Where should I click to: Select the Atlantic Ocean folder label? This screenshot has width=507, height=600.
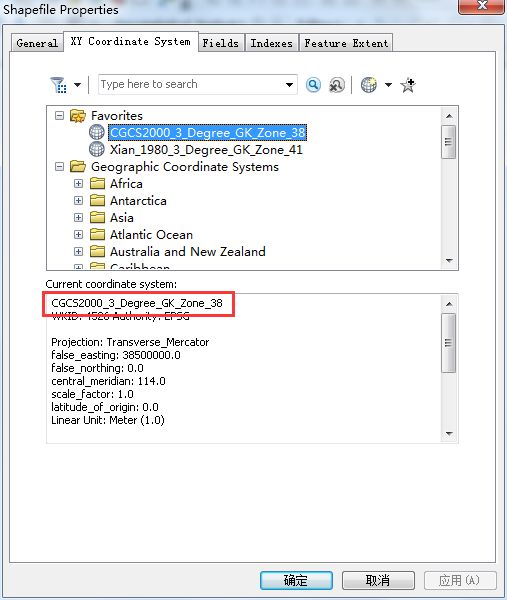point(151,235)
